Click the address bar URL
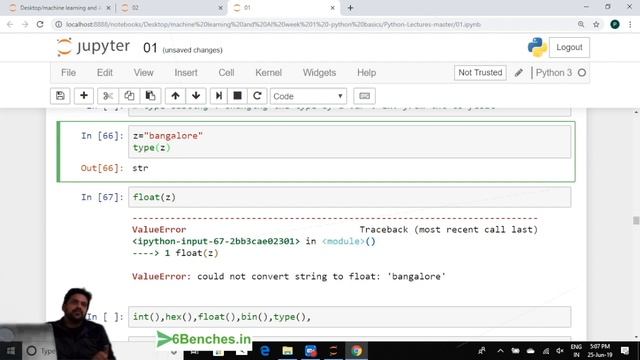640x360 pixels. (x=273, y=24)
